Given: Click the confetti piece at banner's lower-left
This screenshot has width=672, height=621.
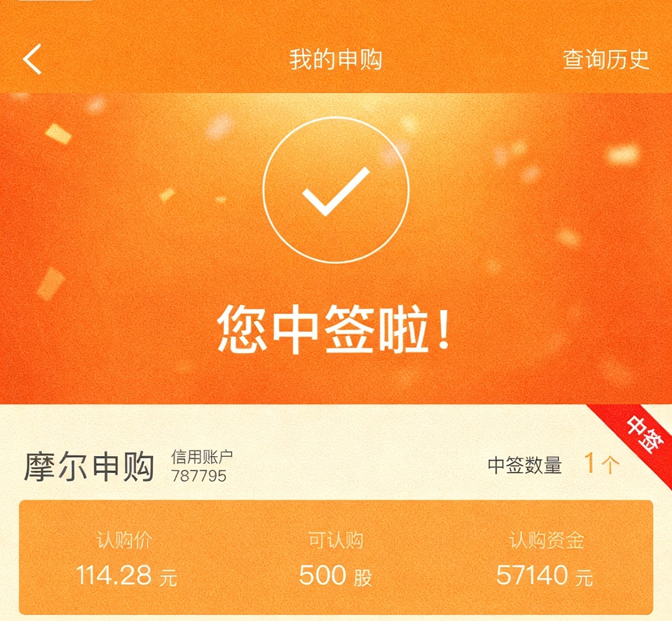Looking at the screenshot, I should click(x=51, y=284).
